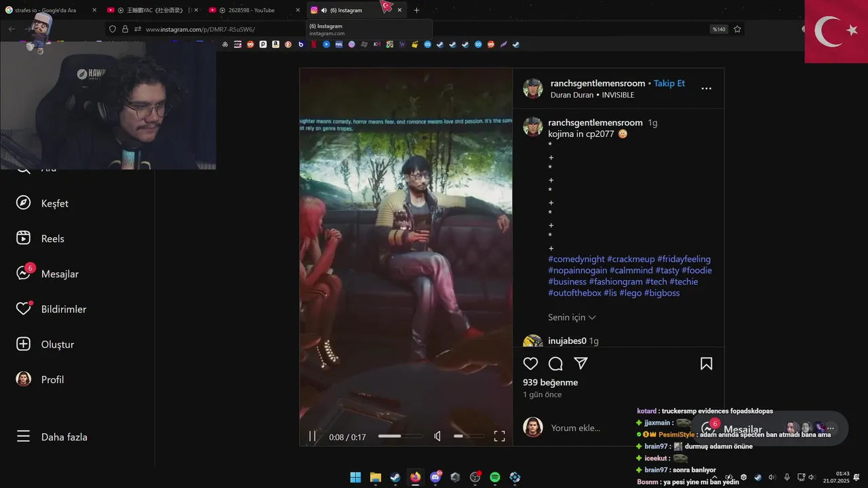Click the site security shield icon
The image size is (868, 488).
(113, 29)
